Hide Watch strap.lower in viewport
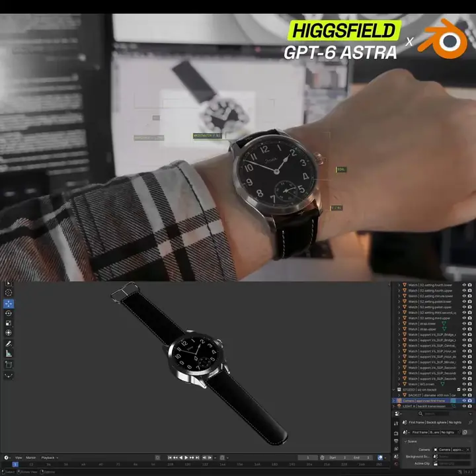The image size is (476, 476). click(464, 323)
